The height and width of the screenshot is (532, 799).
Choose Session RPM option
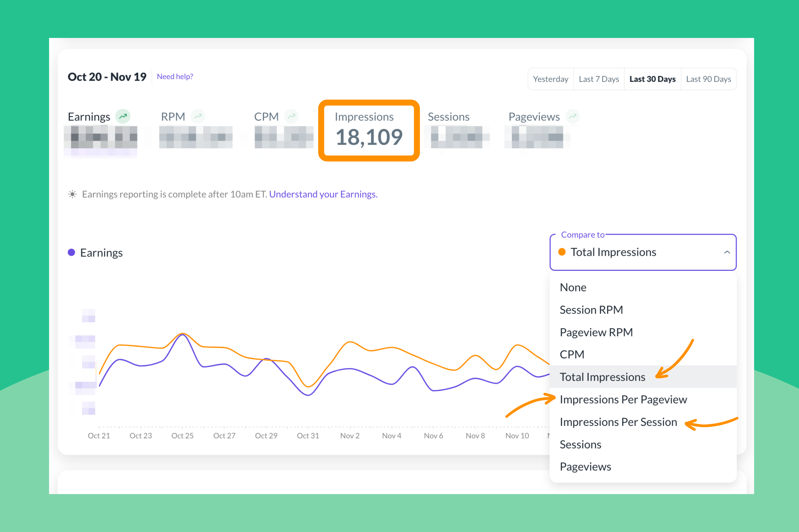click(x=591, y=310)
